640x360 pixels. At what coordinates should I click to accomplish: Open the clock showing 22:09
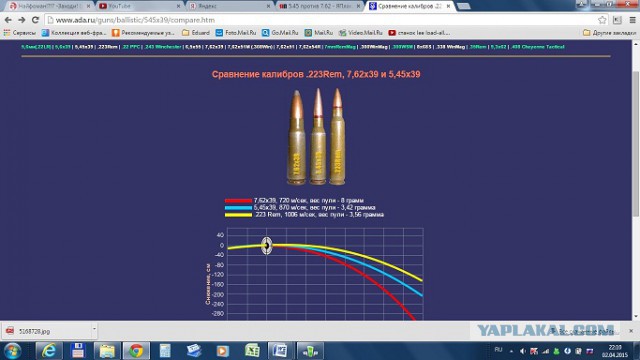[615, 351]
